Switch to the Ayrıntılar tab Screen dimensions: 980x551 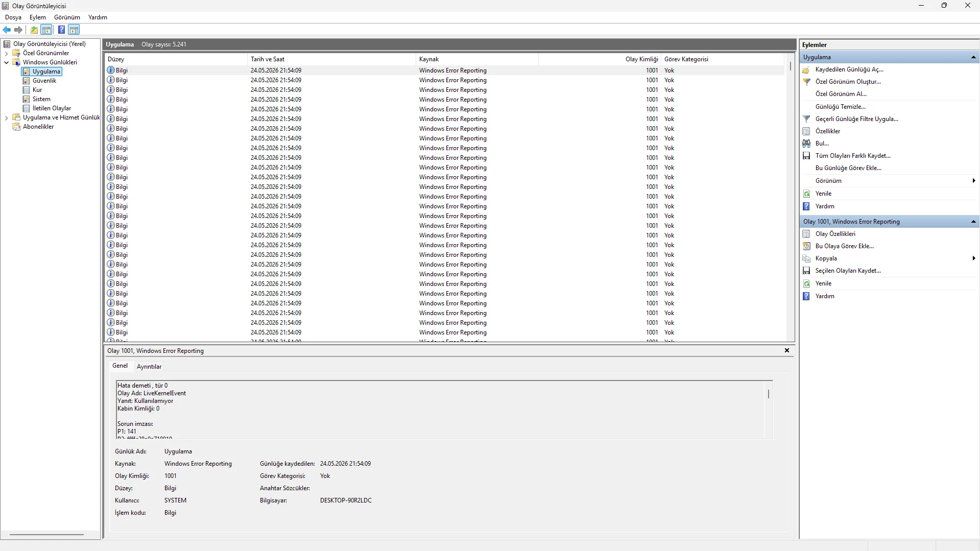pyautogui.click(x=149, y=367)
